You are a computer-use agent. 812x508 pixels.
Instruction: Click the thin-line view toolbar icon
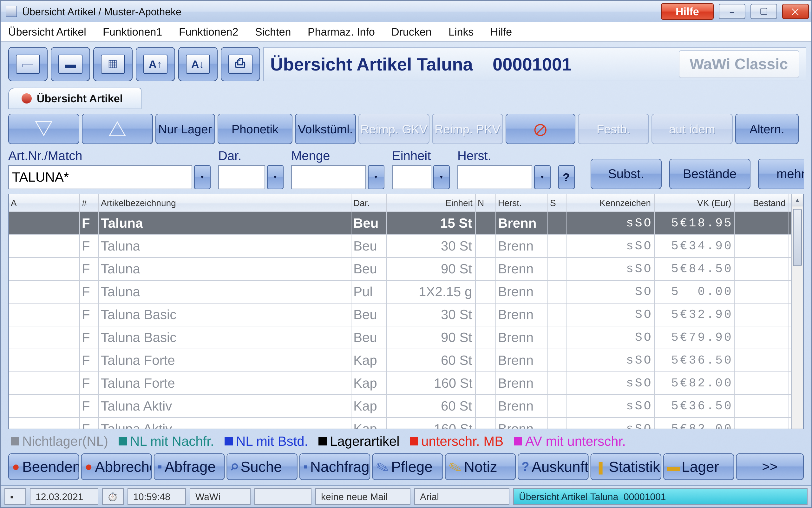coord(28,64)
